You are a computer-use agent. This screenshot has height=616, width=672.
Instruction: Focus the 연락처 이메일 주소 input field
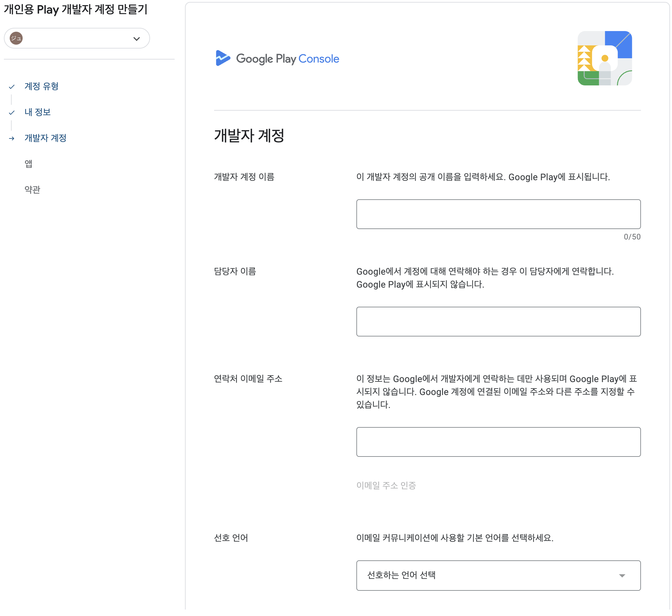pos(498,442)
